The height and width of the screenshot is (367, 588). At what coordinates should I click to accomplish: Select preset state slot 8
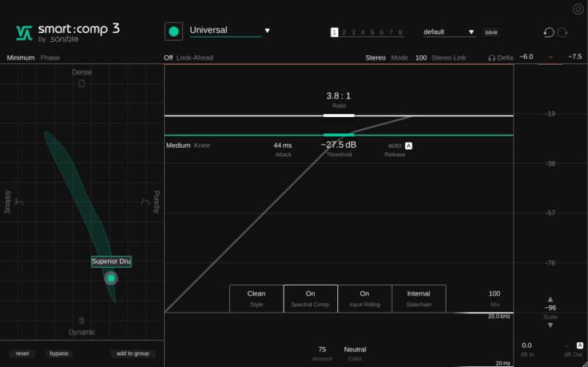[401, 32]
